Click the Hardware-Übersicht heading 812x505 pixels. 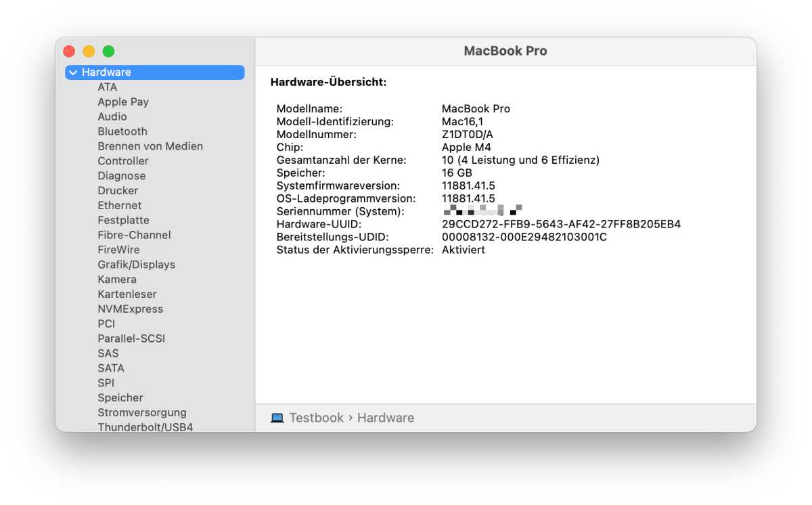tap(328, 83)
